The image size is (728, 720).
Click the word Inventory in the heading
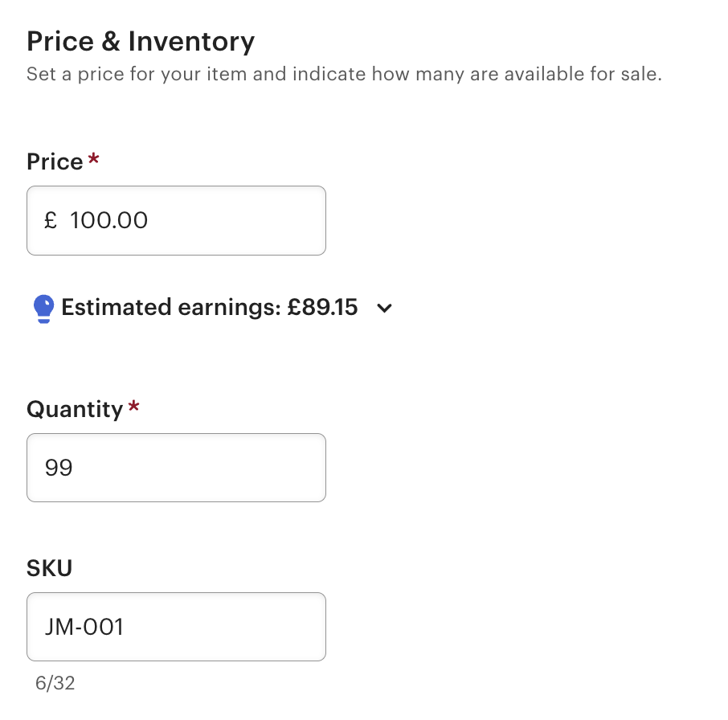click(191, 41)
